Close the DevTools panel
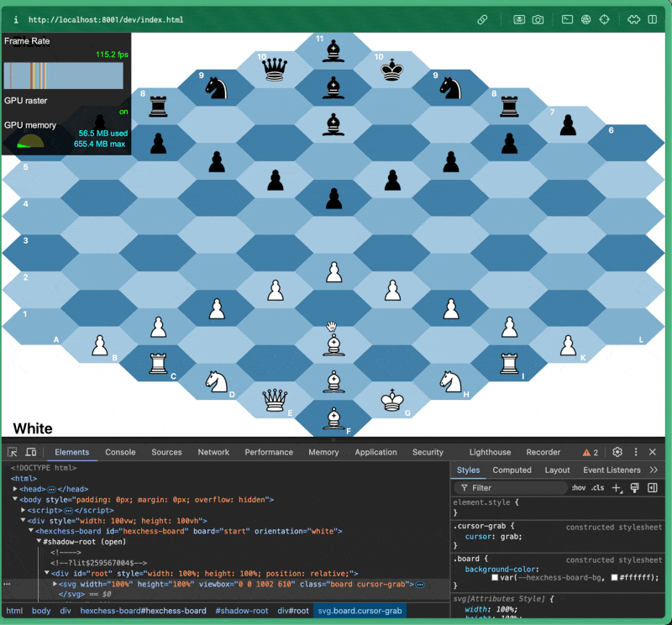 pos(653,452)
